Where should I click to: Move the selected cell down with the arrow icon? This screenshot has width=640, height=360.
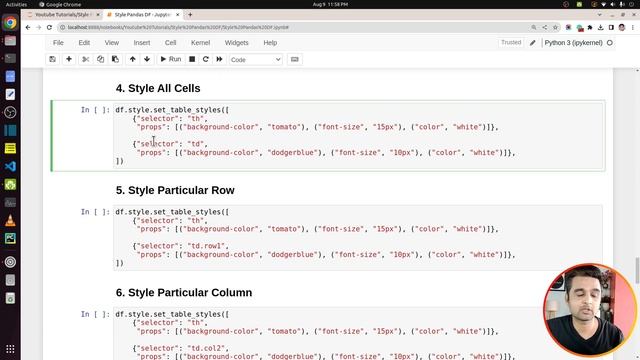(147, 59)
